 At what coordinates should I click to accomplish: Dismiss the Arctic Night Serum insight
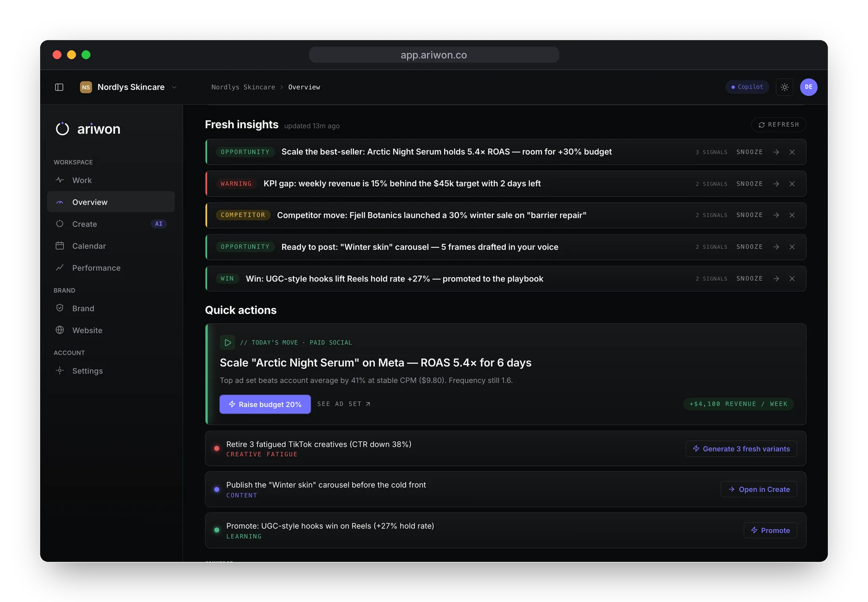click(792, 152)
